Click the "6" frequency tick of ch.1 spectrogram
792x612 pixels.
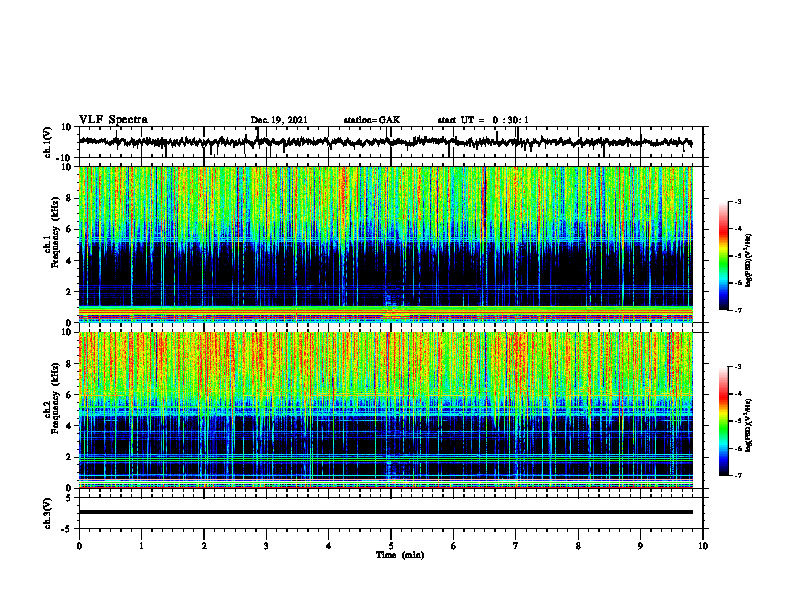[x=69, y=230]
